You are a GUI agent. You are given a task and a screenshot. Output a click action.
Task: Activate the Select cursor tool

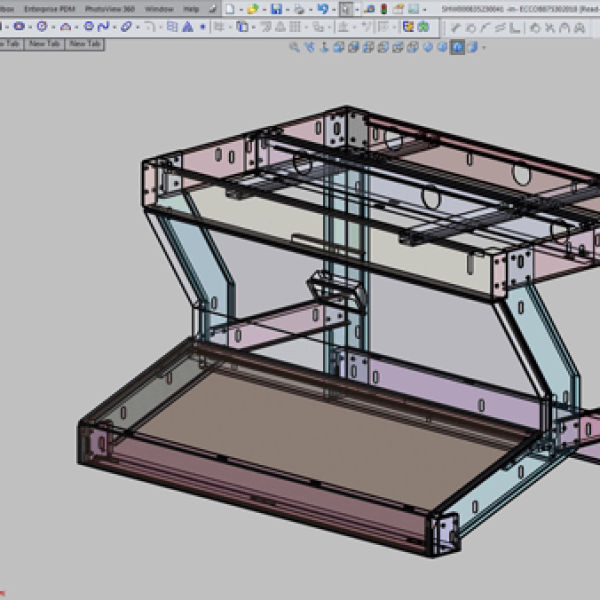pyautogui.click(x=346, y=9)
